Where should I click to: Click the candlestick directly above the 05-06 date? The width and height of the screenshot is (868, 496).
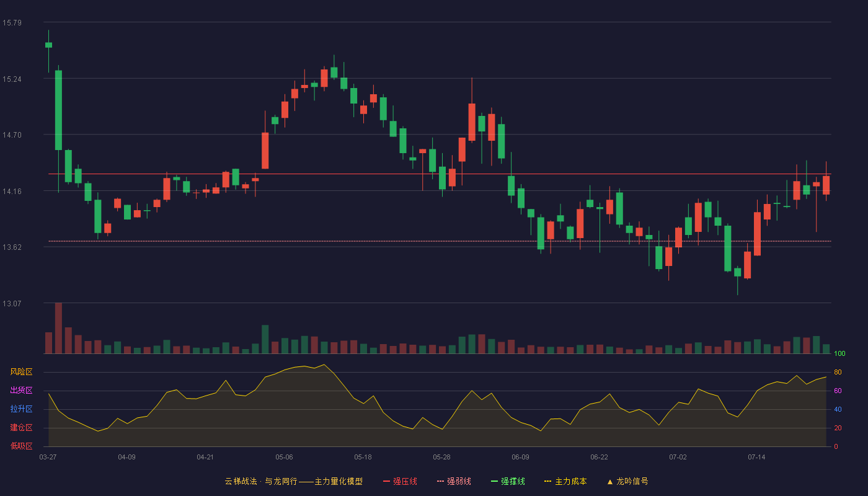[x=285, y=110]
